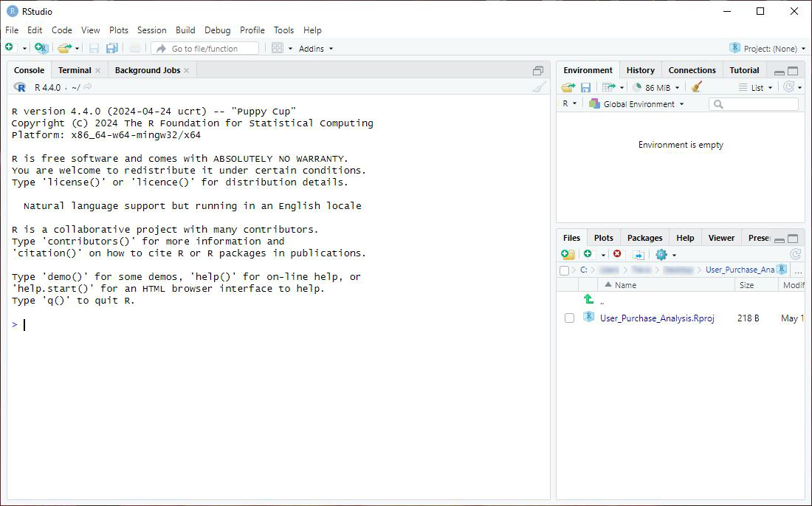Click the Go to file/function field

pyautogui.click(x=204, y=48)
